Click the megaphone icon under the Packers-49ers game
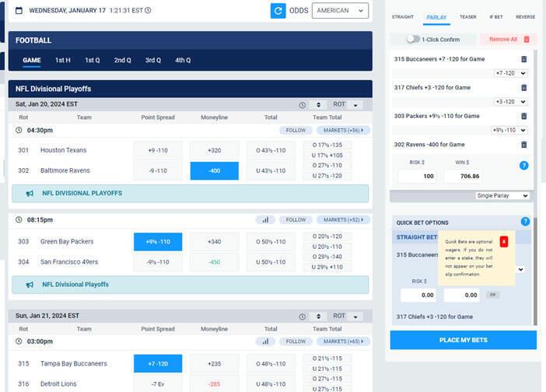This screenshot has width=546, height=392. coord(30,285)
